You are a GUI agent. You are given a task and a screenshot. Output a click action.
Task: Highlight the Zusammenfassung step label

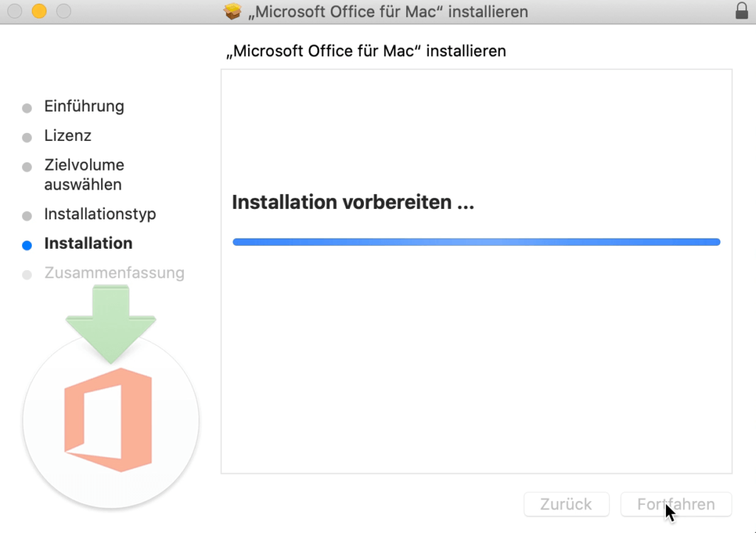[x=114, y=273]
